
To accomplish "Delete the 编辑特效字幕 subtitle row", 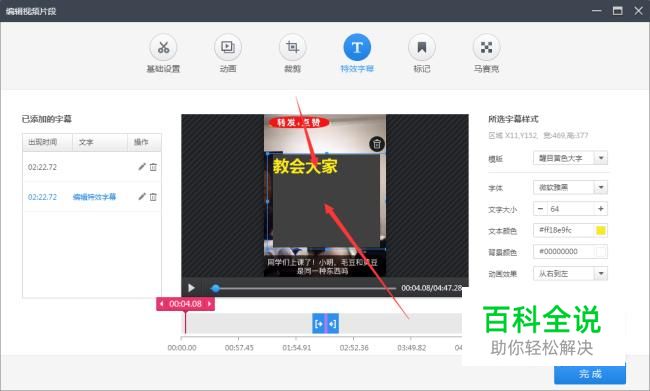I will (x=153, y=197).
